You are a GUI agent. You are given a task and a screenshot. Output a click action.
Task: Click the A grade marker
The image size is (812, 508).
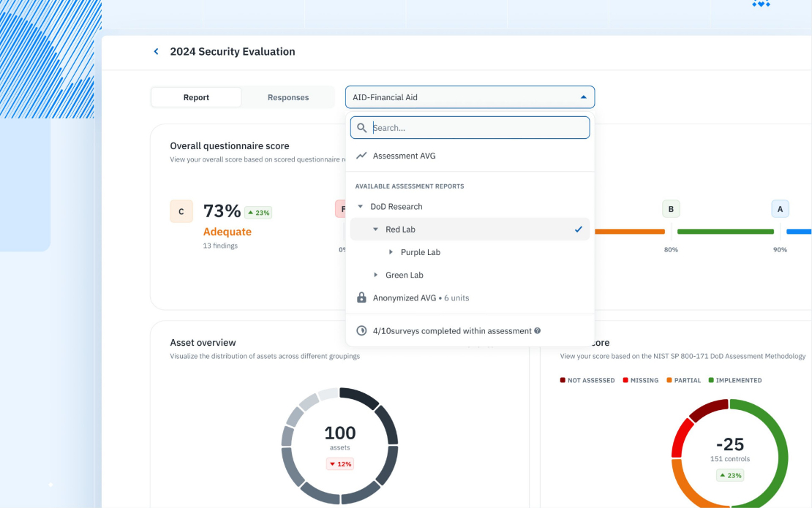pyautogui.click(x=780, y=209)
